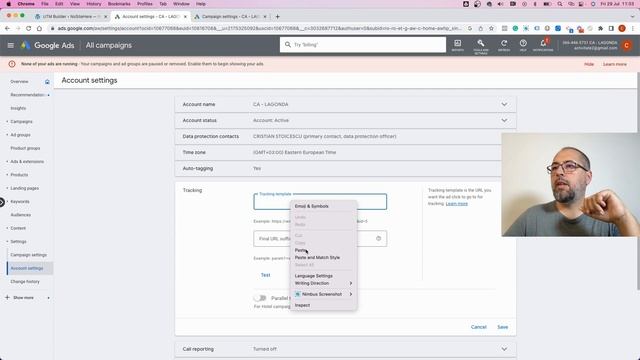Click Hide on the alert banner
The height and width of the screenshot is (360, 640).
pos(589,64)
